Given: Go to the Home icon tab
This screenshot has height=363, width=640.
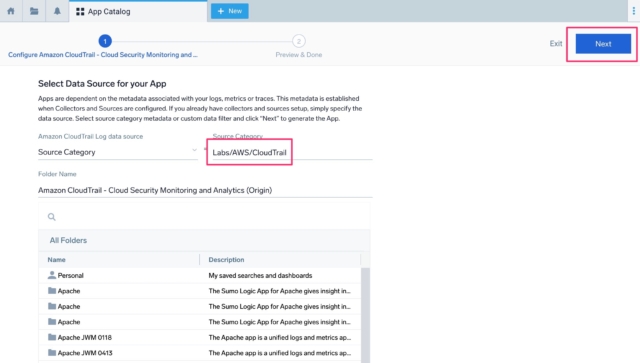Looking at the screenshot, I should [x=11, y=11].
